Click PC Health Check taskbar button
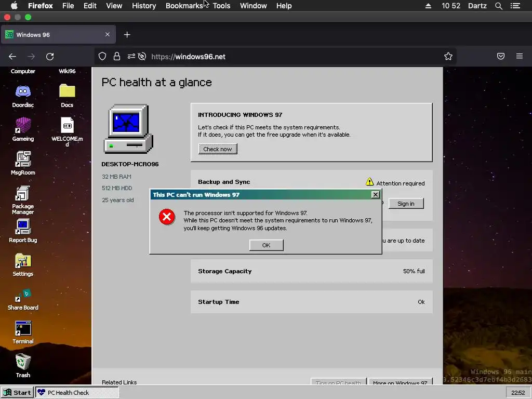 (x=77, y=393)
